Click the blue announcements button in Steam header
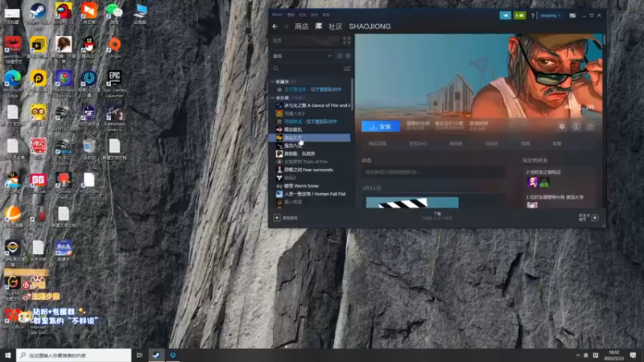The width and height of the screenshot is (644, 362). (506, 15)
